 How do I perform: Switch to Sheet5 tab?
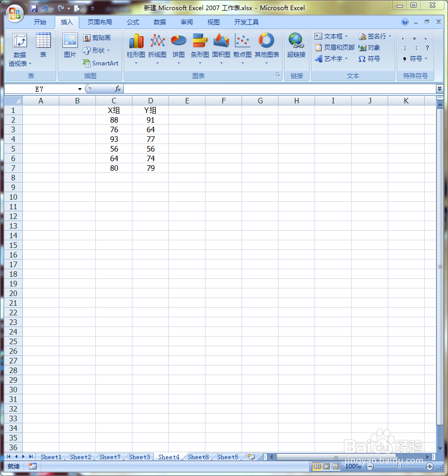click(x=228, y=457)
